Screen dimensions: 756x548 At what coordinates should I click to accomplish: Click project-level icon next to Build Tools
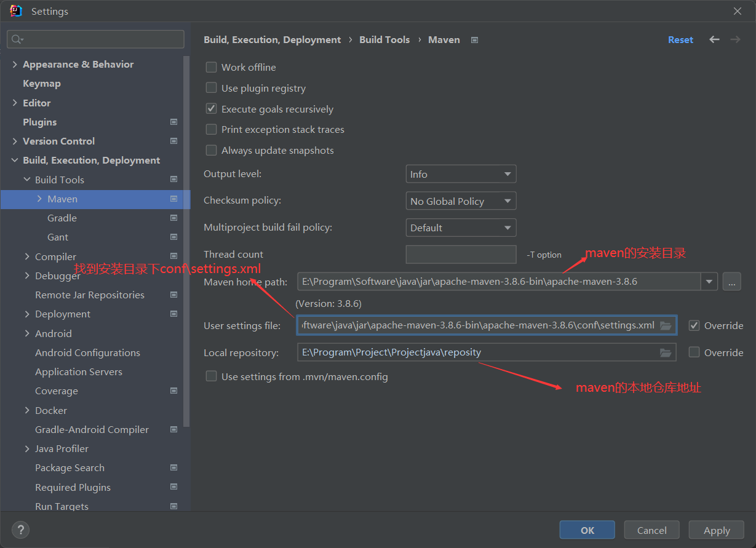pos(173,180)
